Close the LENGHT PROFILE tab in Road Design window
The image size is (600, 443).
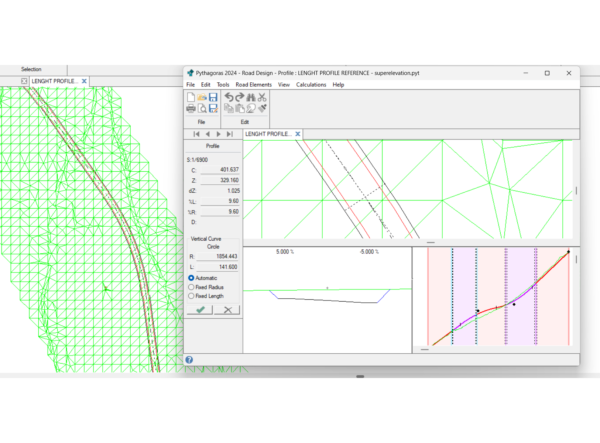[x=298, y=134]
